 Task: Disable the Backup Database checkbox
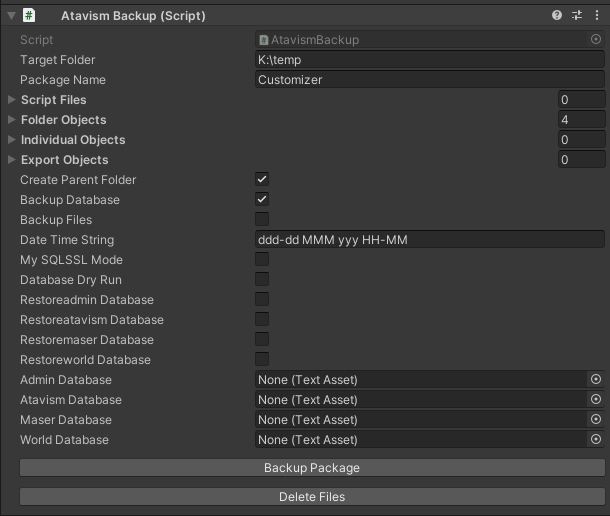262,199
